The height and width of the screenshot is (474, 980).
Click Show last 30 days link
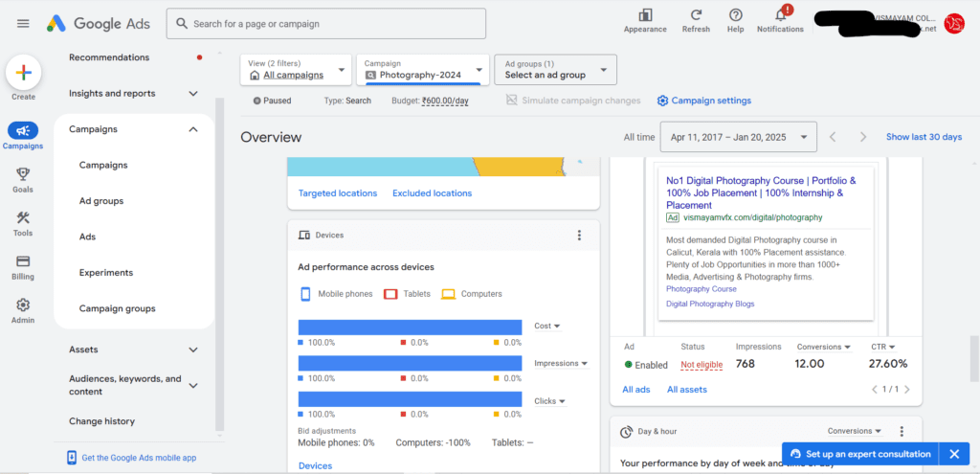[924, 137]
